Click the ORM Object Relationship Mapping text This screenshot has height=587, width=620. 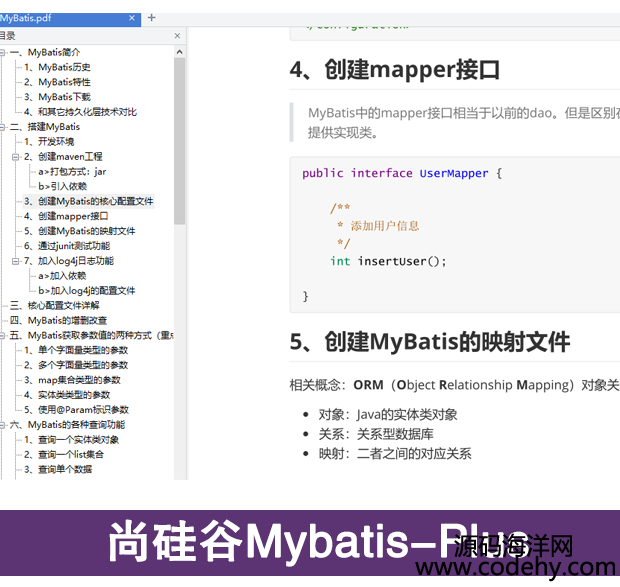[464, 385]
